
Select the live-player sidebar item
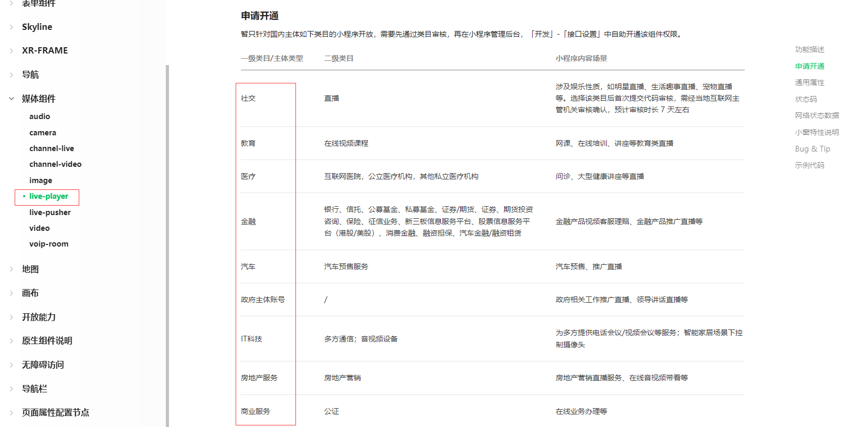click(49, 196)
